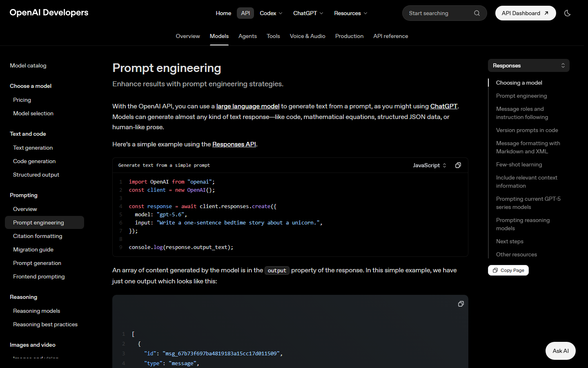
Task: Open Citation formatting sidebar page
Action: [38, 236]
